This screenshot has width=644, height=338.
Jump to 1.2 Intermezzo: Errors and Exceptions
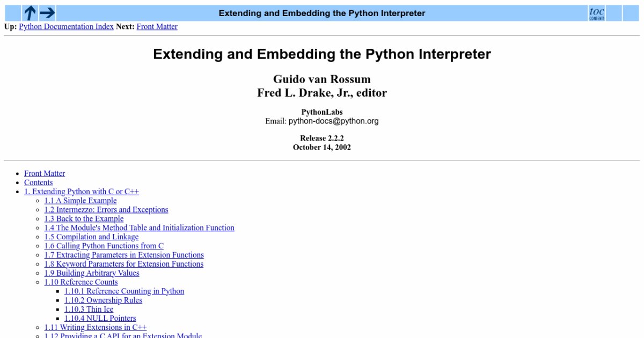tap(106, 210)
